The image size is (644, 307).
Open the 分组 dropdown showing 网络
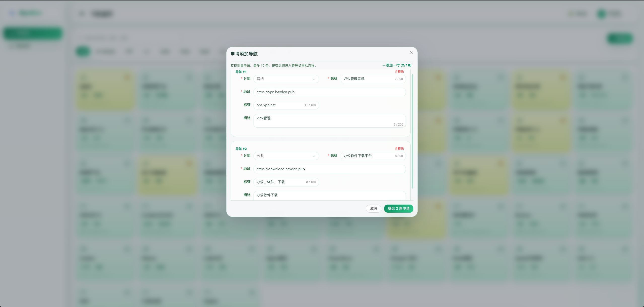(x=286, y=79)
